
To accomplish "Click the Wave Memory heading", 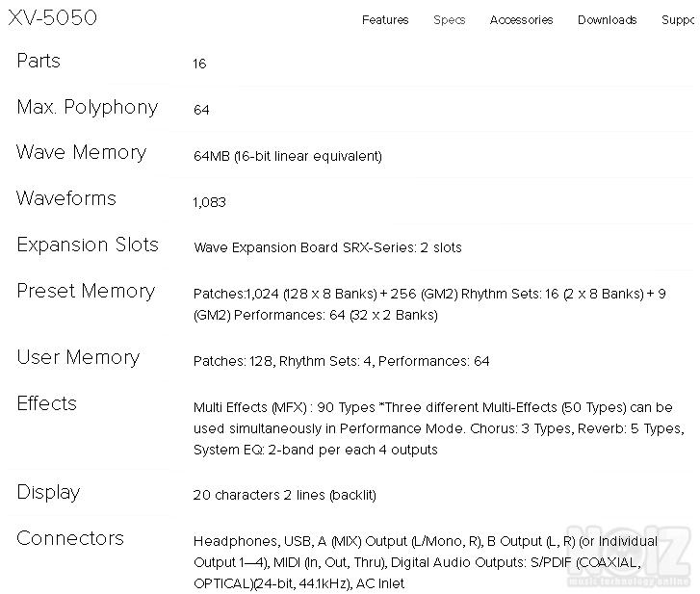I will click(81, 152).
